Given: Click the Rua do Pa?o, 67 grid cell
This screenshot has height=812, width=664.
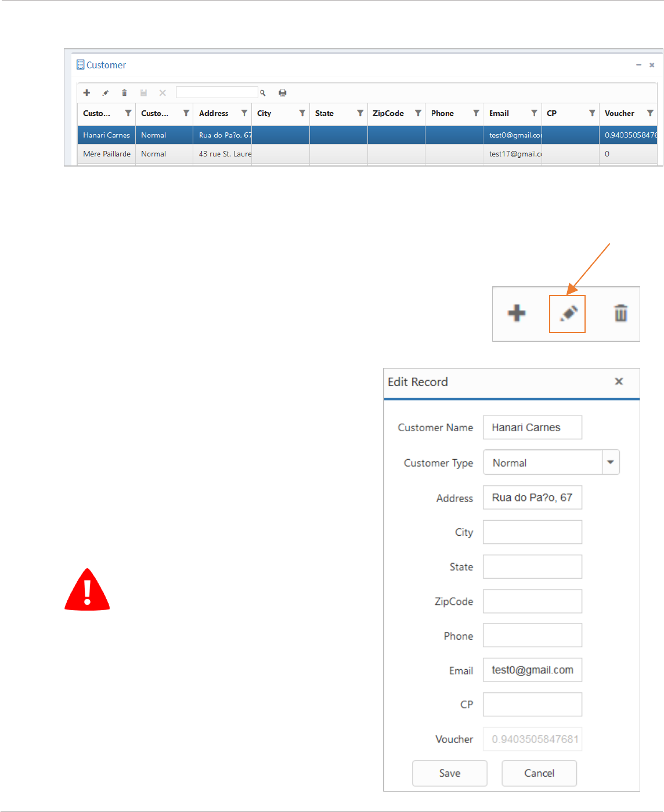Looking at the screenshot, I should tap(222, 135).
